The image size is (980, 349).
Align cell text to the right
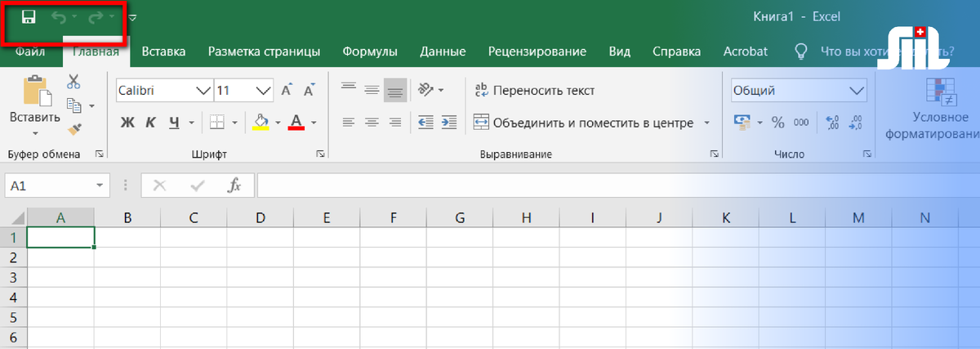(x=395, y=123)
